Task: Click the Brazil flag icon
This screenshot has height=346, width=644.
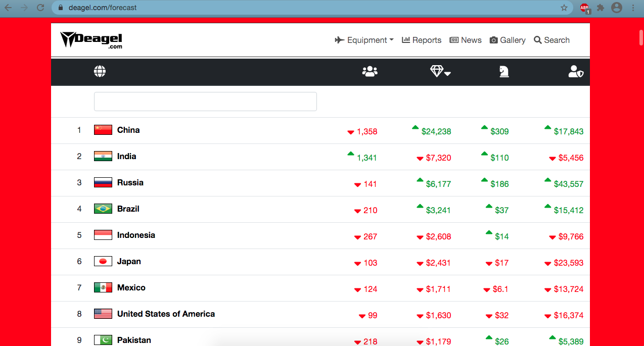Action: pyautogui.click(x=103, y=209)
